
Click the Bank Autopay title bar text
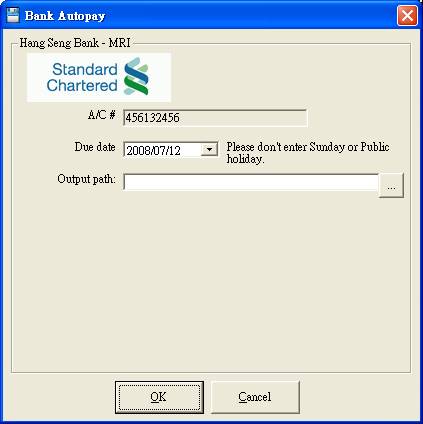(65, 16)
